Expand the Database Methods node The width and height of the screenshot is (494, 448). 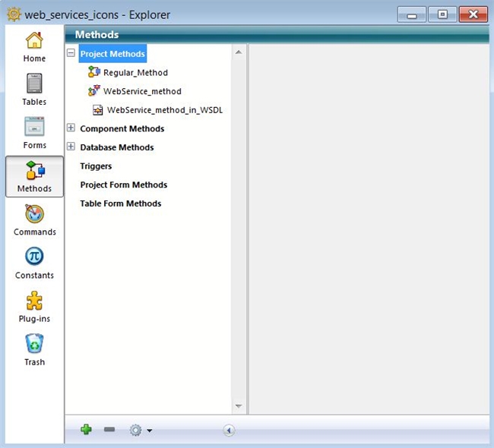[71, 147]
